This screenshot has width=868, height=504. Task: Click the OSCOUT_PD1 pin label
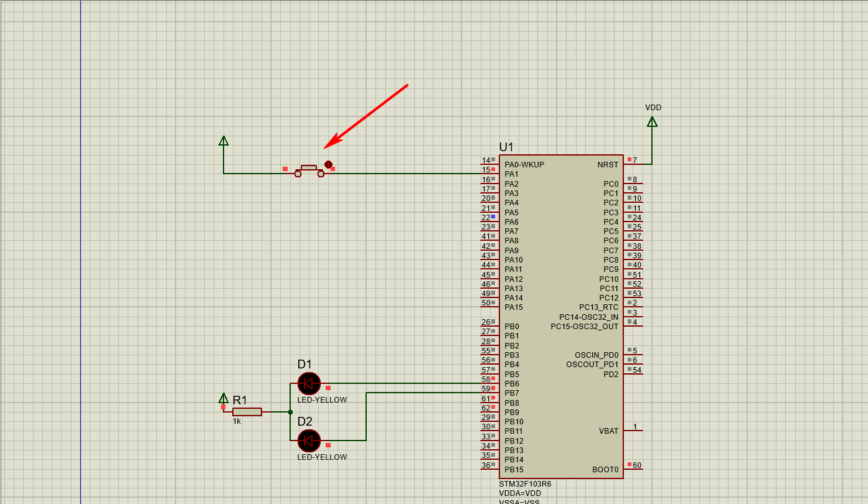(593, 365)
